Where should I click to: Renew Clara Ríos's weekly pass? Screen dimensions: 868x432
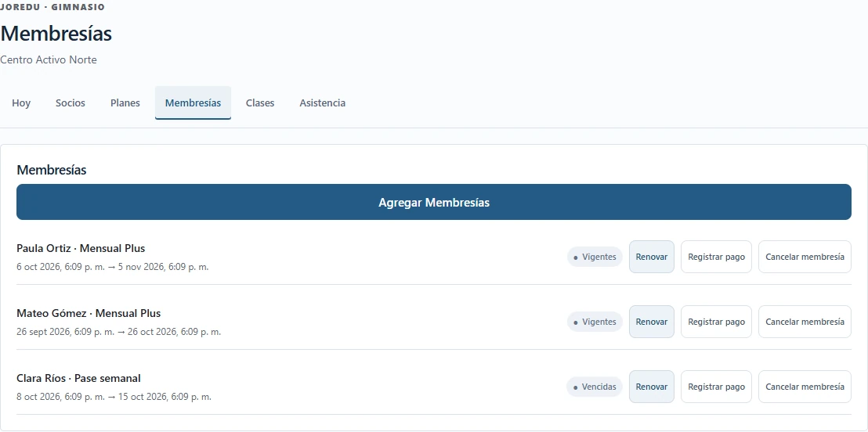[x=652, y=387]
